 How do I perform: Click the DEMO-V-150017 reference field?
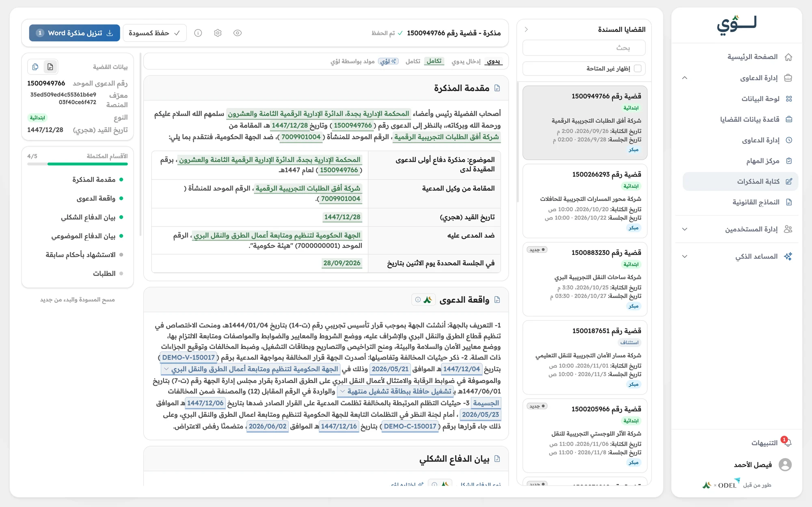click(188, 358)
